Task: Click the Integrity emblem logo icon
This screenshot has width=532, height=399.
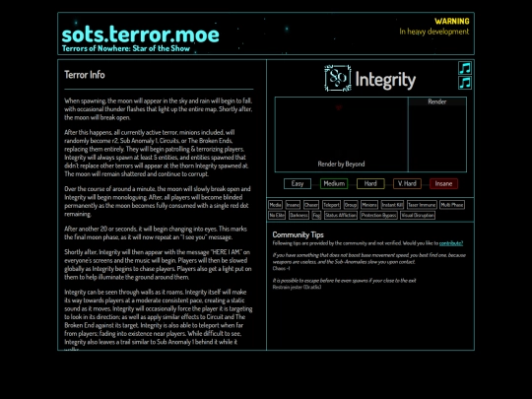Action: point(338,79)
